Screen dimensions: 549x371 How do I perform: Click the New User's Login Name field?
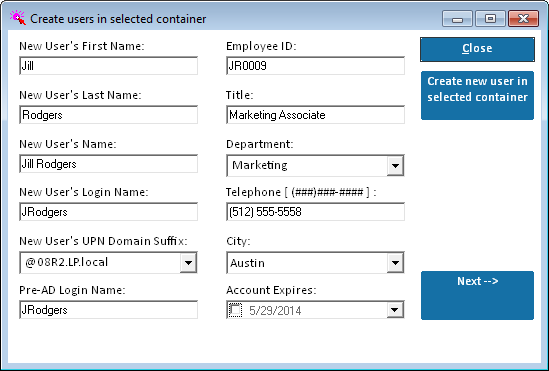[109, 212]
